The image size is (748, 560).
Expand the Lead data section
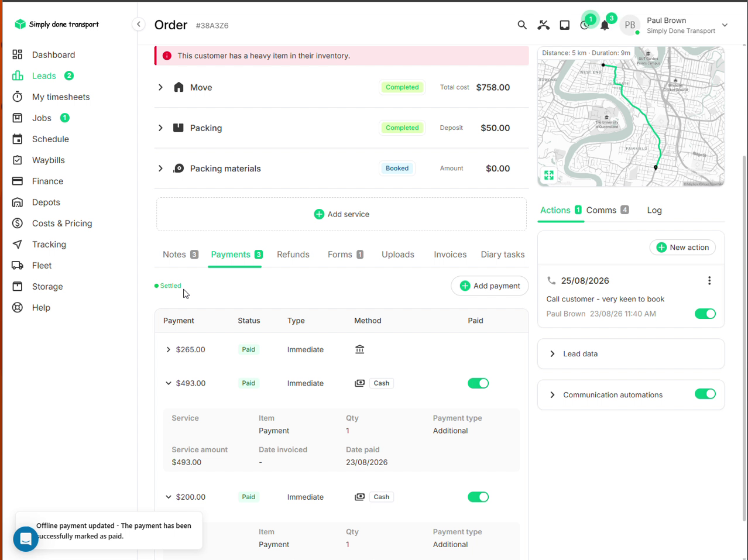[552, 354]
